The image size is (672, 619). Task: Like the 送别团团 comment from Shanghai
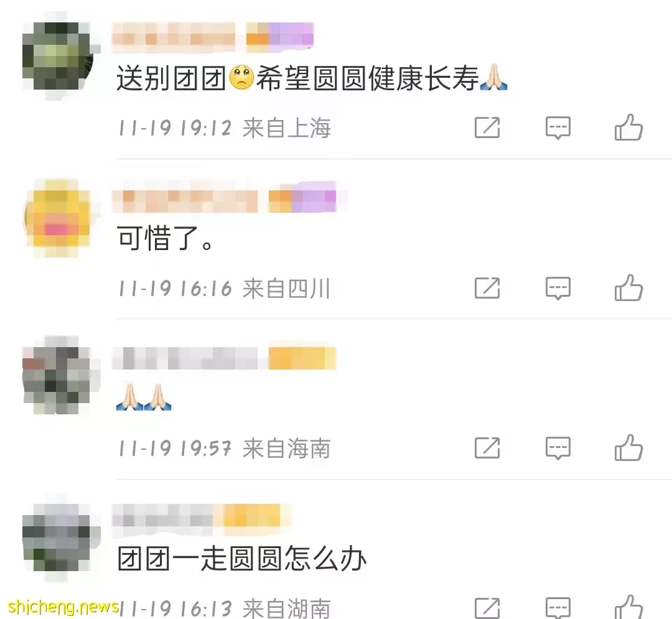[628, 128]
